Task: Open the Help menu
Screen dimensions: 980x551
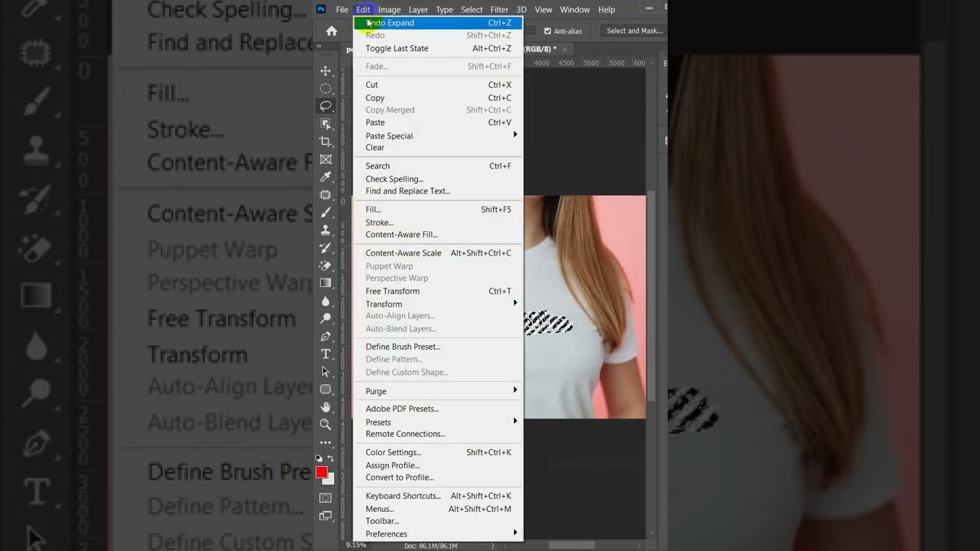Action: [x=606, y=9]
